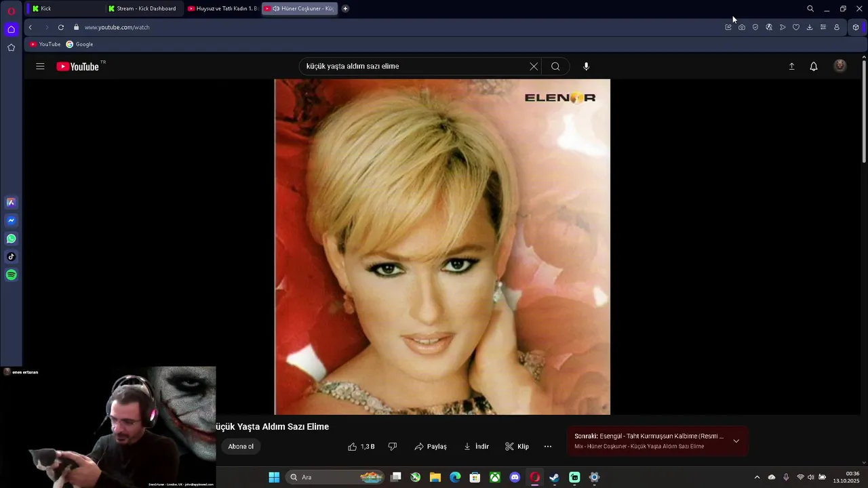Image resolution: width=868 pixels, height=488 pixels.
Task: Open File Explorer from taskbar
Action: [x=435, y=477]
